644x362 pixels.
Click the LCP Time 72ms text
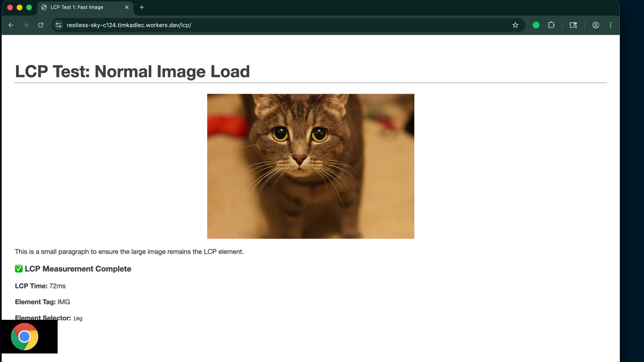tap(40, 286)
